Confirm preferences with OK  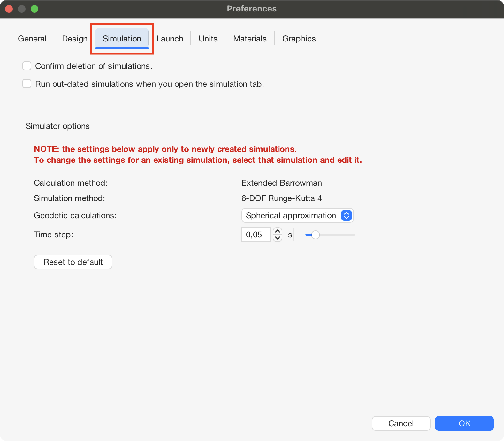[464, 423]
